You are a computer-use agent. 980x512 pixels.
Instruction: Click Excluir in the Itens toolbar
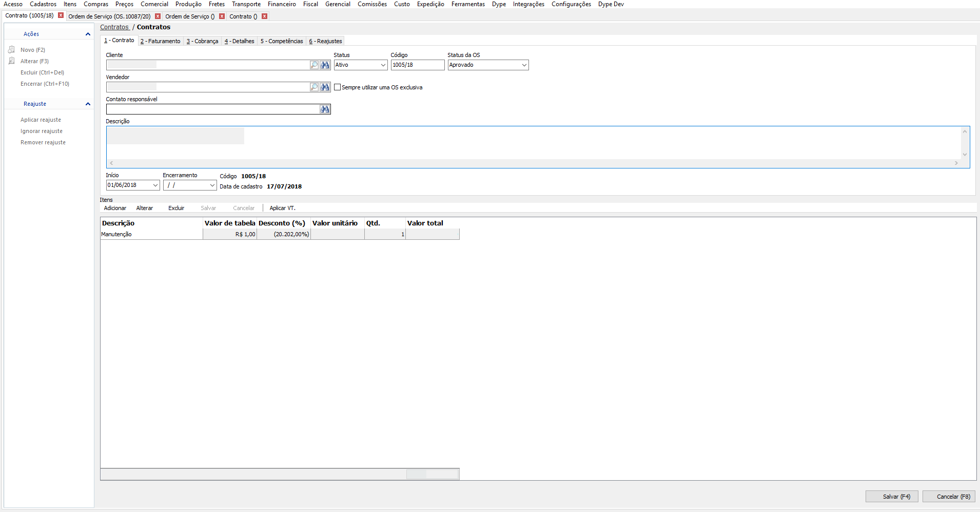coord(177,208)
